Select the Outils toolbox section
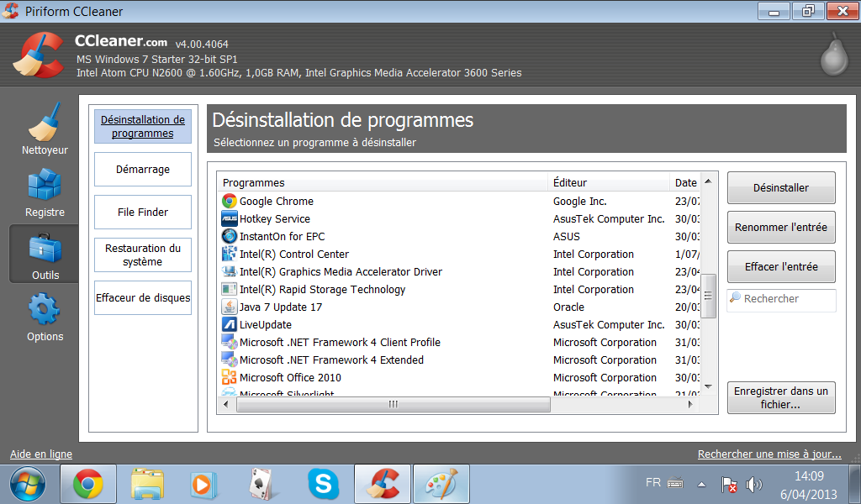Screen dimensions: 861x504 click(x=45, y=255)
